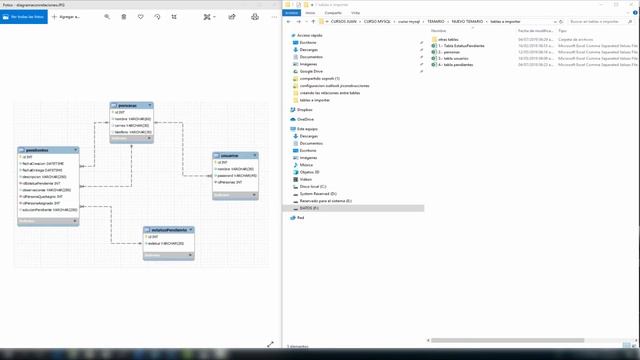
Task: Switch to the Vista ribbon tab
Action: pyautogui.click(x=356, y=13)
